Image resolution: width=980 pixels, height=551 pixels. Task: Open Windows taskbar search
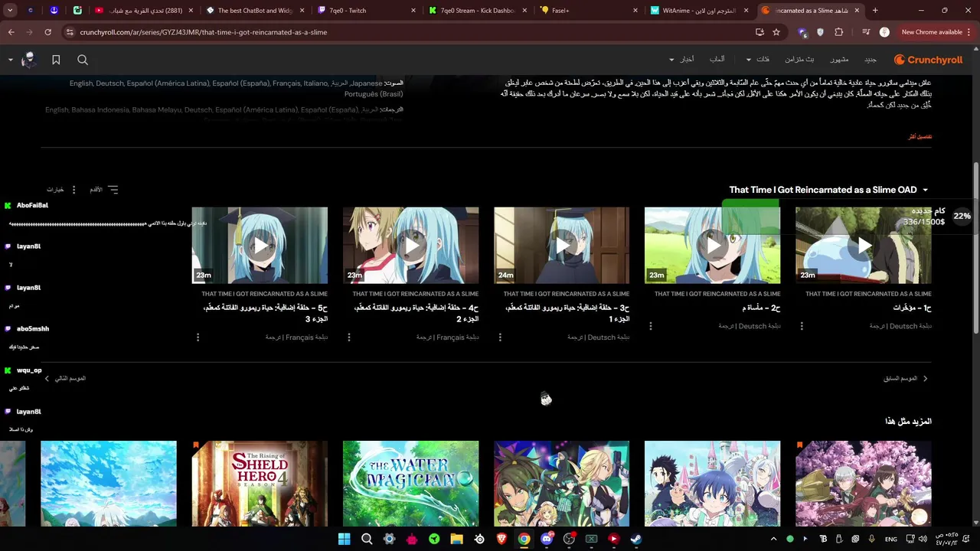367,539
